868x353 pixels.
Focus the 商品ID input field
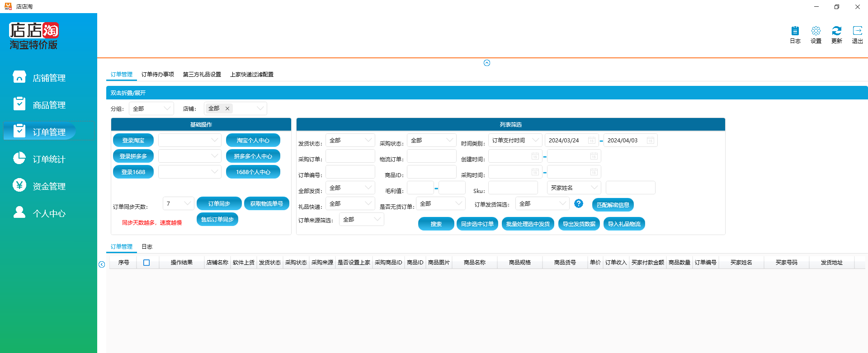[432, 172]
